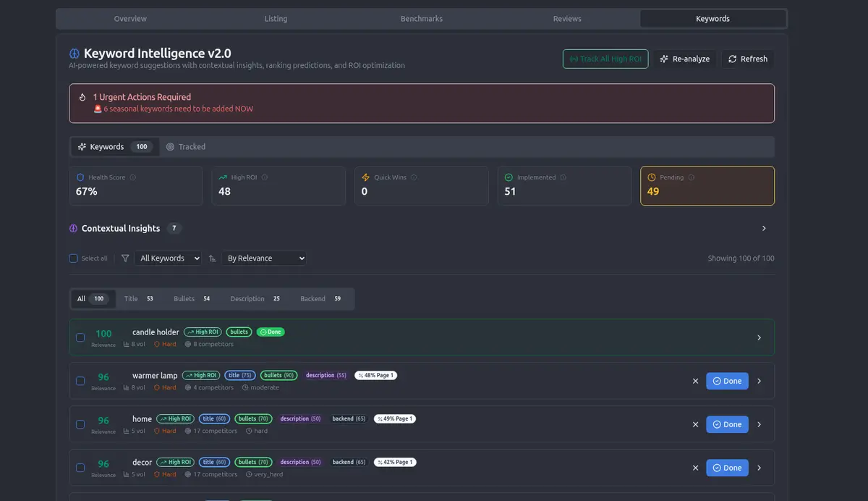
Task: Expand the Contextual Insights section chevron
Action: (x=764, y=228)
